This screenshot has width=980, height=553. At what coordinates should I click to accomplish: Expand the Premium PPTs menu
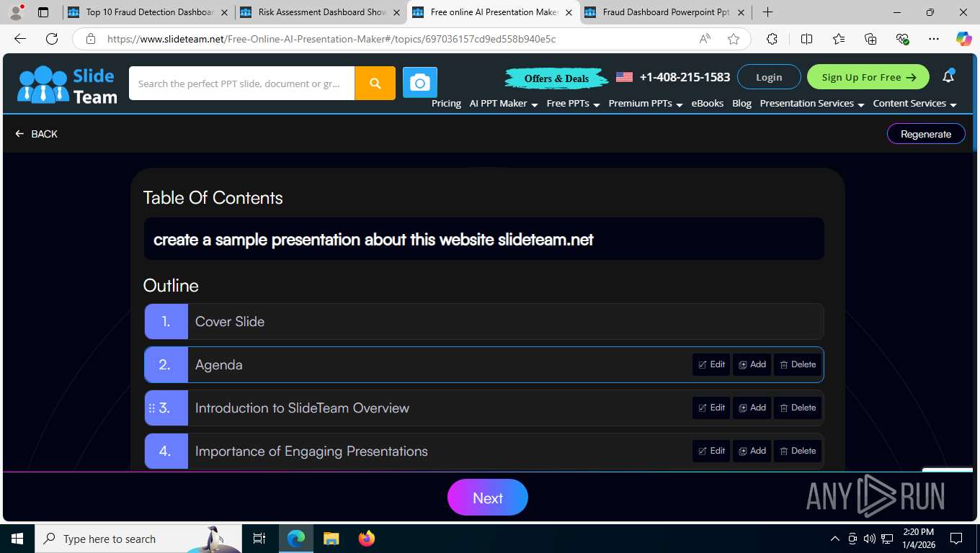(645, 104)
